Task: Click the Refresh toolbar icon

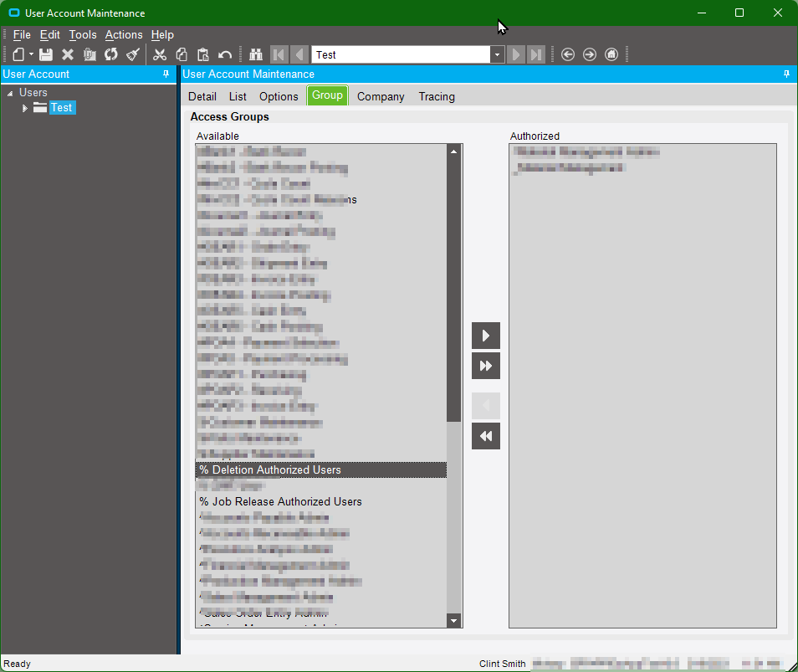Action: tap(110, 54)
